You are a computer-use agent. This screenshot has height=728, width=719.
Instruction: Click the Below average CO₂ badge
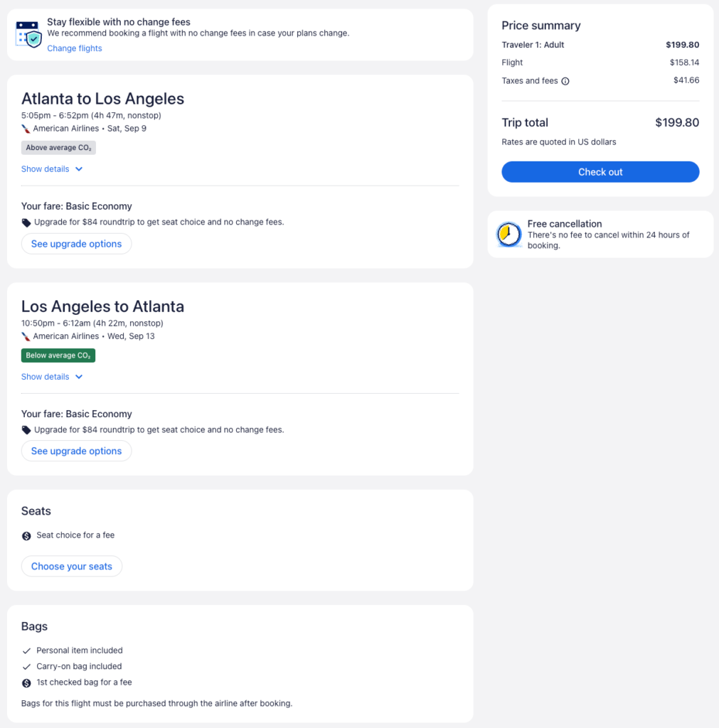click(x=58, y=355)
